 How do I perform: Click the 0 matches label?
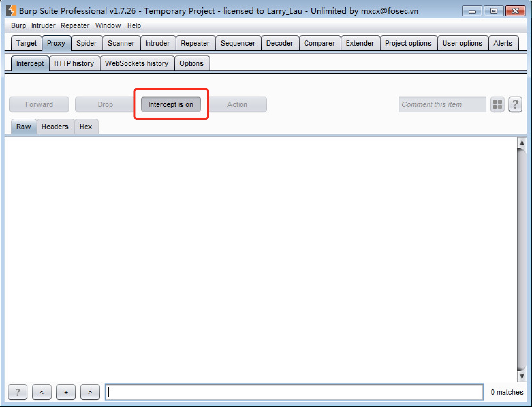tap(507, 392)
